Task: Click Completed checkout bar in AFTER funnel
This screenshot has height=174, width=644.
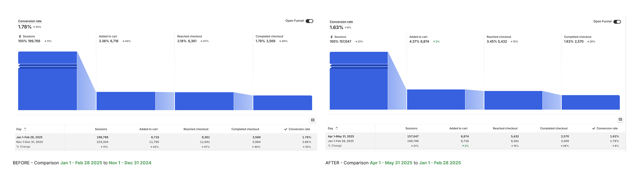Action: (590, 102)
